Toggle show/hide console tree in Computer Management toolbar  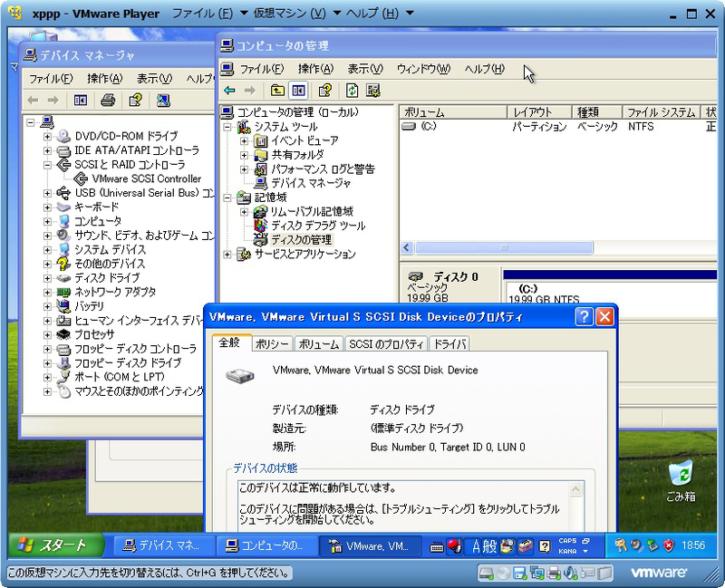pos(298,90)
